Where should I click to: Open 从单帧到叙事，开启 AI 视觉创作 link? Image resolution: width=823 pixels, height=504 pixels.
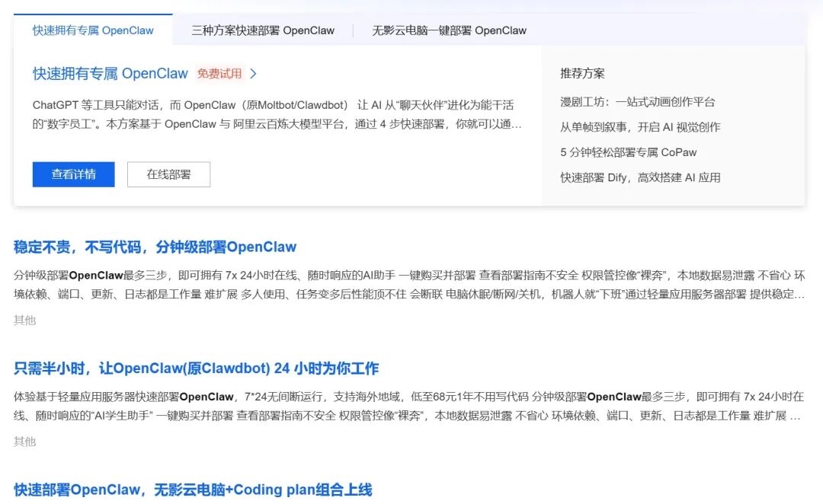pyautogui.click(x=640, y=127)
